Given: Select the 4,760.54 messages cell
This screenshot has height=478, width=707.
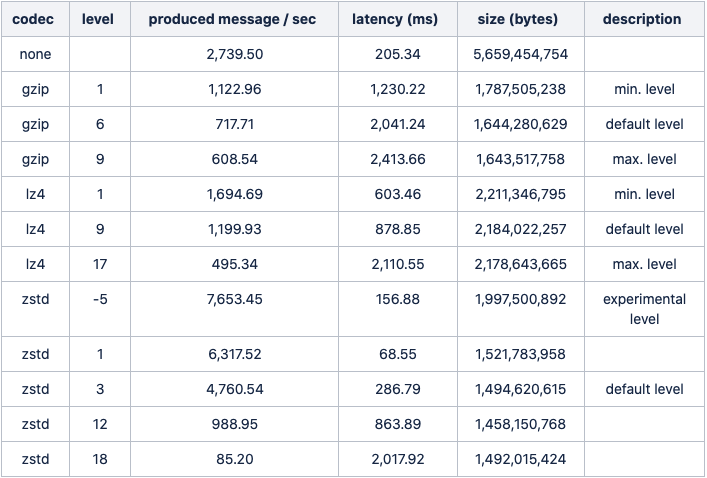Looking at the screenshot, I should click(x=234, y=389).
